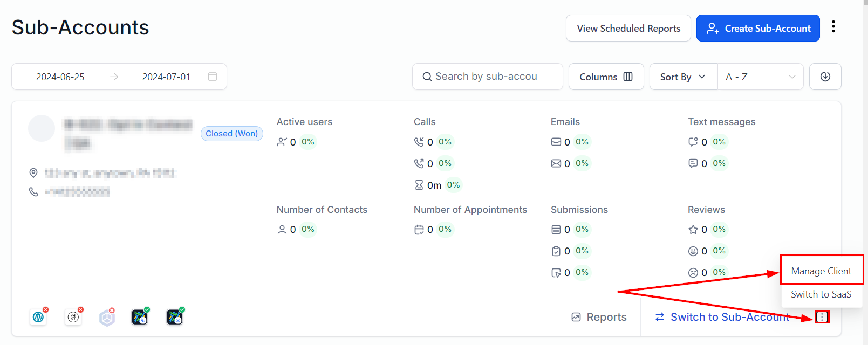Click the download export icon button
Viewport: 868px width, 345px height.
coord(825,77)
